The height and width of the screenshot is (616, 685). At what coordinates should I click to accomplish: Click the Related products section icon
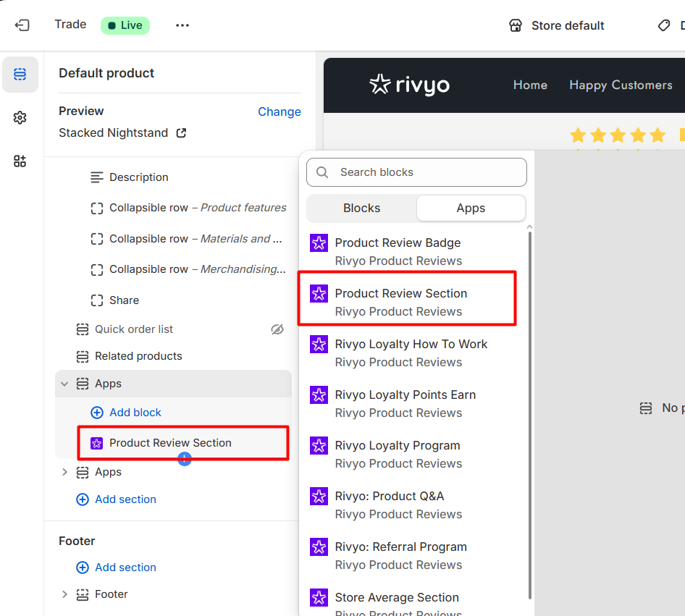82,356
